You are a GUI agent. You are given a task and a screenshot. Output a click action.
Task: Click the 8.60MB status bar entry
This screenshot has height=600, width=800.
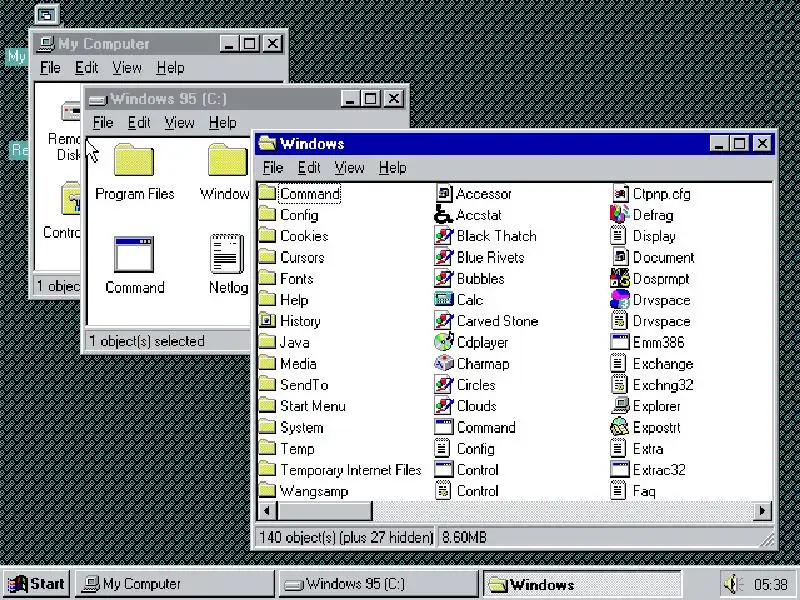tap(464, 537)
